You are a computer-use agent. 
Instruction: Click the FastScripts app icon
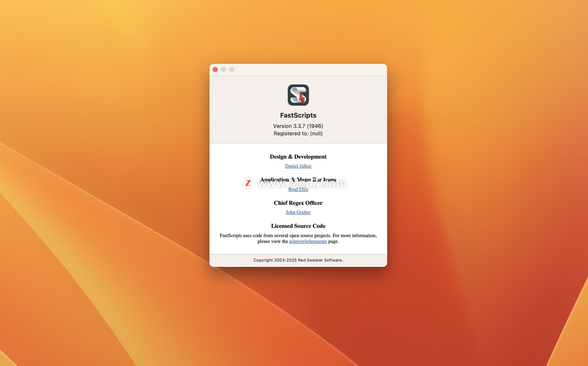298,95
